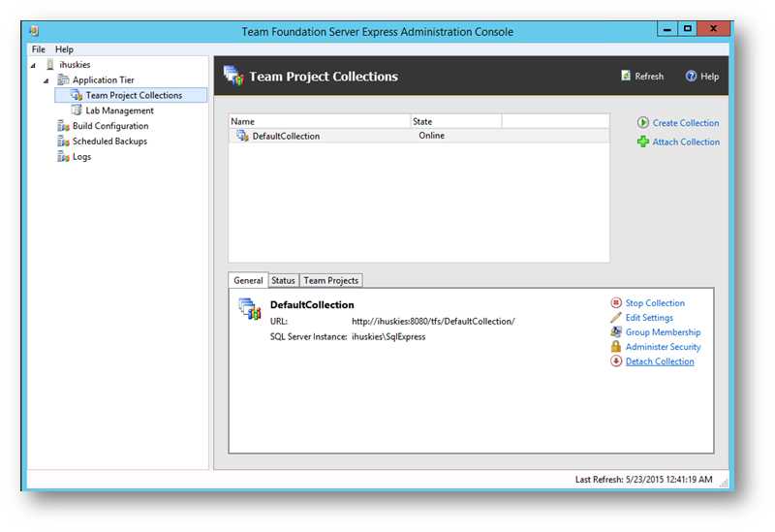
Task: Click the Logs tree icon
Action: (x=63, y=156)
